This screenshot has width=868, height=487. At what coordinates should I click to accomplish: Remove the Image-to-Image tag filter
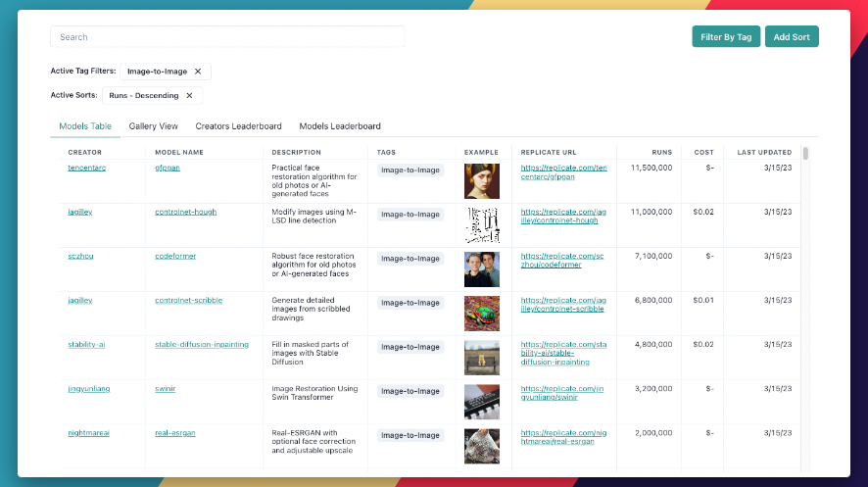tap(198, 72)
